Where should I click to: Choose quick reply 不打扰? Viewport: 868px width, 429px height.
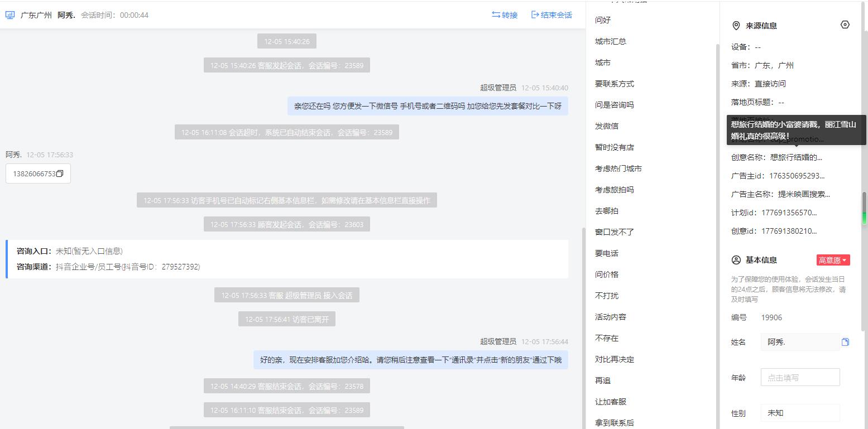pyautogui.click(x=607, y=296)
